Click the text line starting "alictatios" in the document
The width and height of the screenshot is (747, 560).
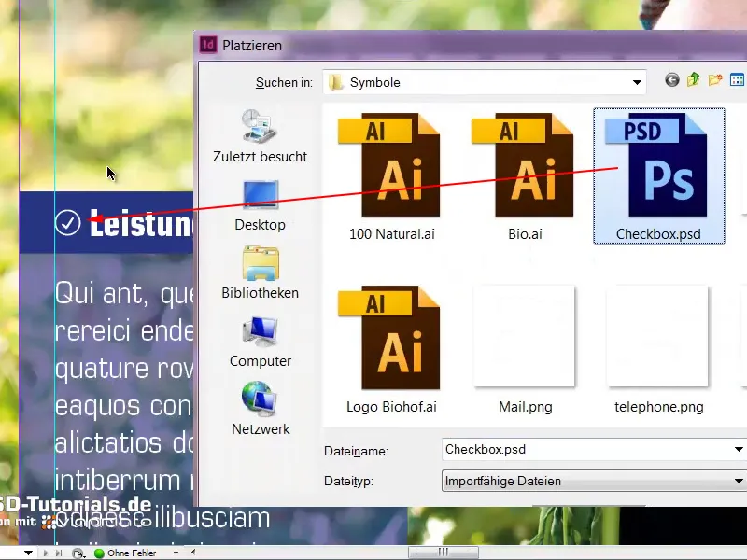(124, 442)
